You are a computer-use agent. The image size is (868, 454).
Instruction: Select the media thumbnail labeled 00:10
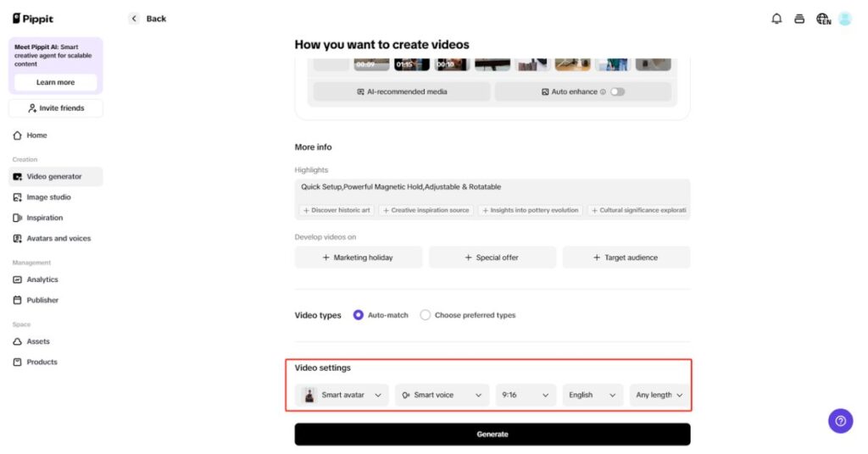pyautogui.click(x=452, y=64)
